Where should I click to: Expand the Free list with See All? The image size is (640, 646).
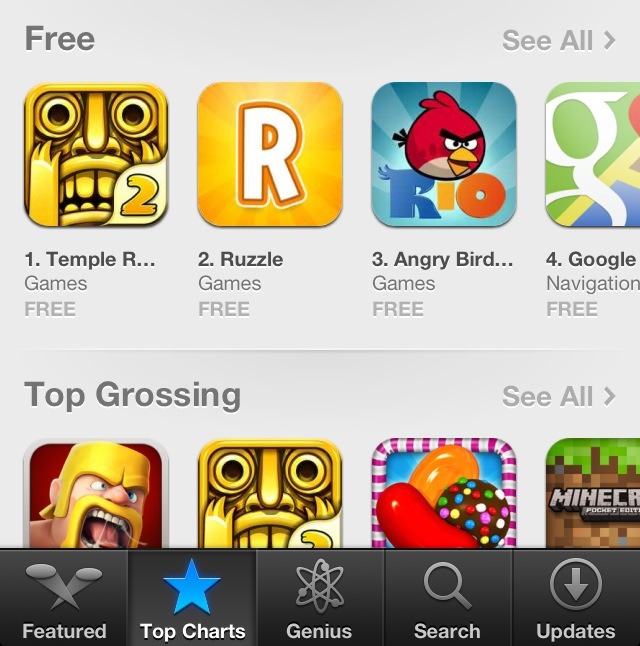coord(559,40)
